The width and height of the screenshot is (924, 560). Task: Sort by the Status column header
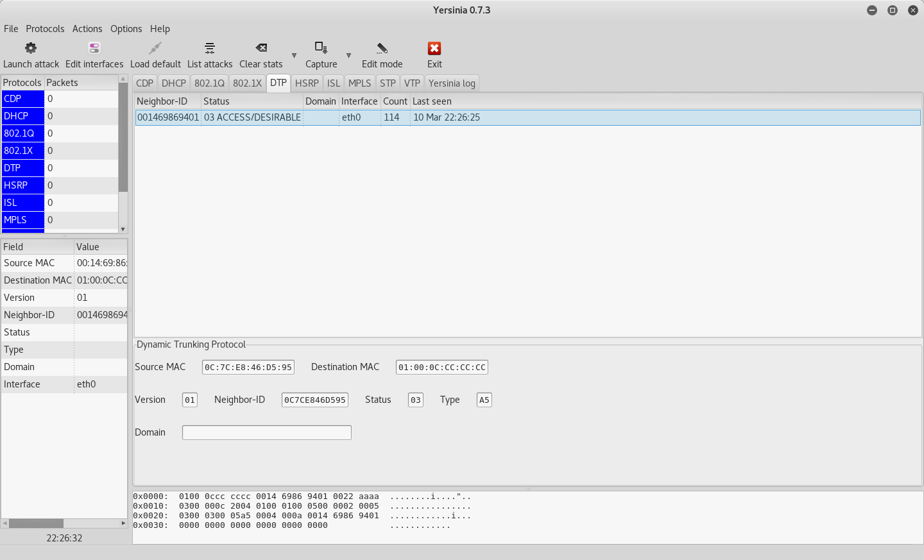[252, 101]
